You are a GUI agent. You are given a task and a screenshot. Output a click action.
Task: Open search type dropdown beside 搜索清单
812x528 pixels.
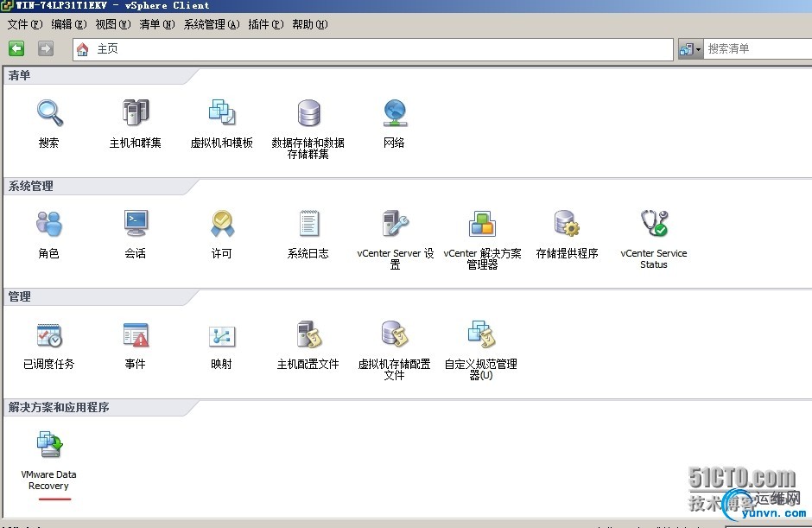691,49
